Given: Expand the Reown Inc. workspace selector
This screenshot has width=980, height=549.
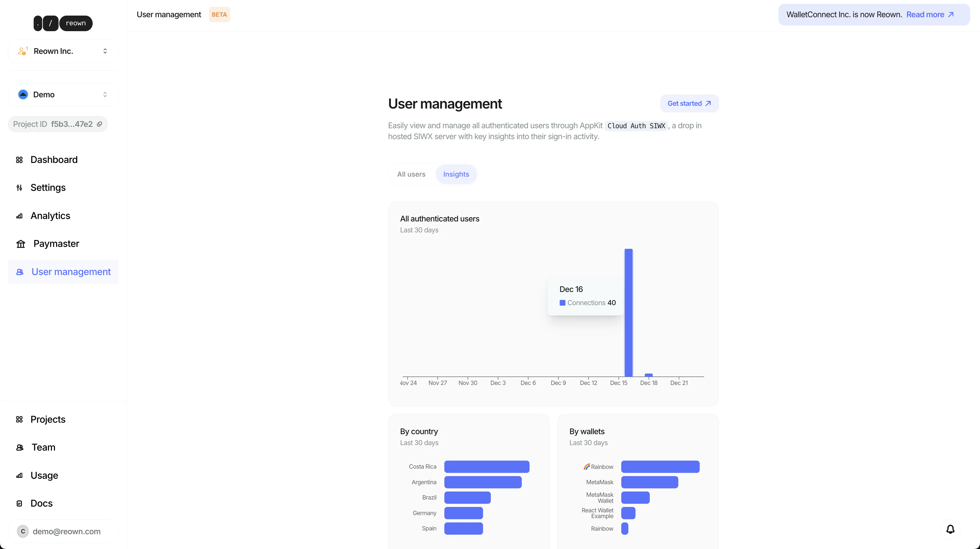Looking at the screenshot, I should pos(62,51).
